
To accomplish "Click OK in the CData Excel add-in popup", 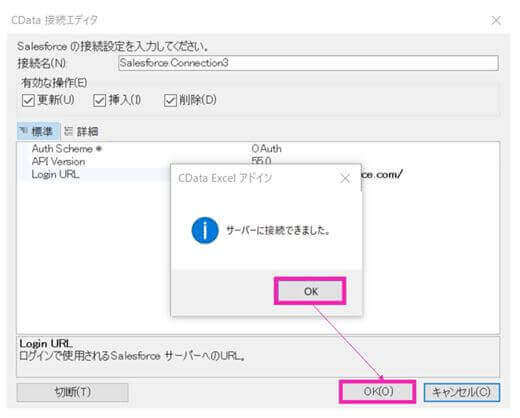I will point(310,291).
